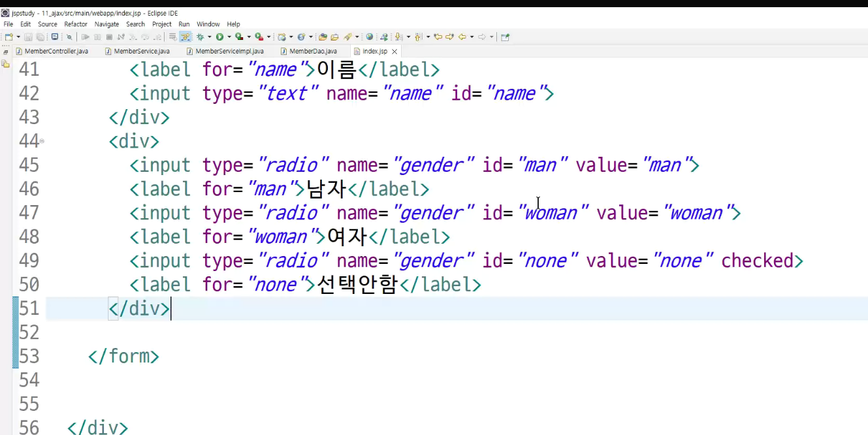The image size is (868, 435).
Task: Click the Open Type folder icon
Action: [323, 37]
